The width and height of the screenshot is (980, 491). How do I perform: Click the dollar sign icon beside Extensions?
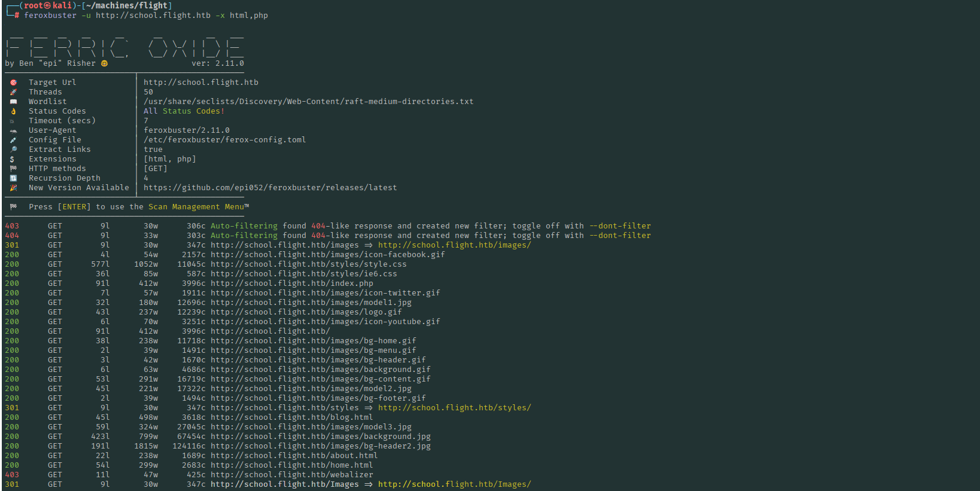(12, 159)
